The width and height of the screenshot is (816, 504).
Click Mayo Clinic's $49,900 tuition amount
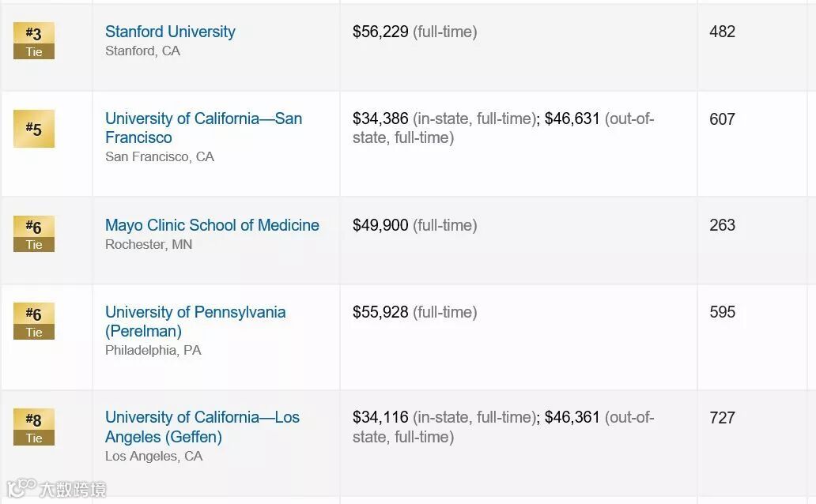[x=380, y=225]
